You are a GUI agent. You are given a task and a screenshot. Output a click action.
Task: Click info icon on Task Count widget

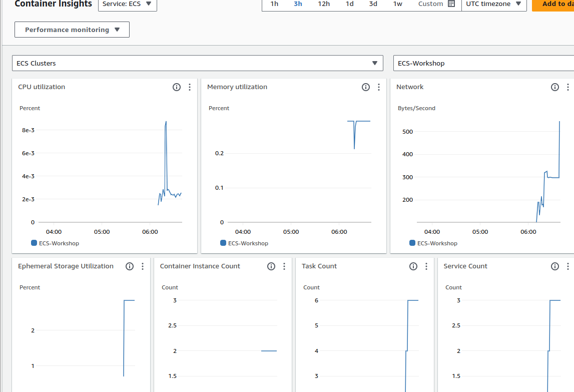[x=413, y=266]
